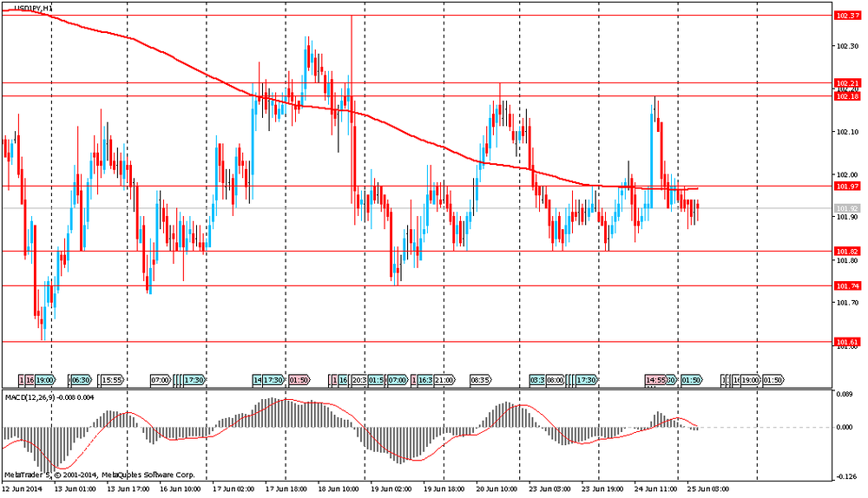868x498 pixels.
Task: Open the cyan 06:30 event marker
Action: (81, 380)
